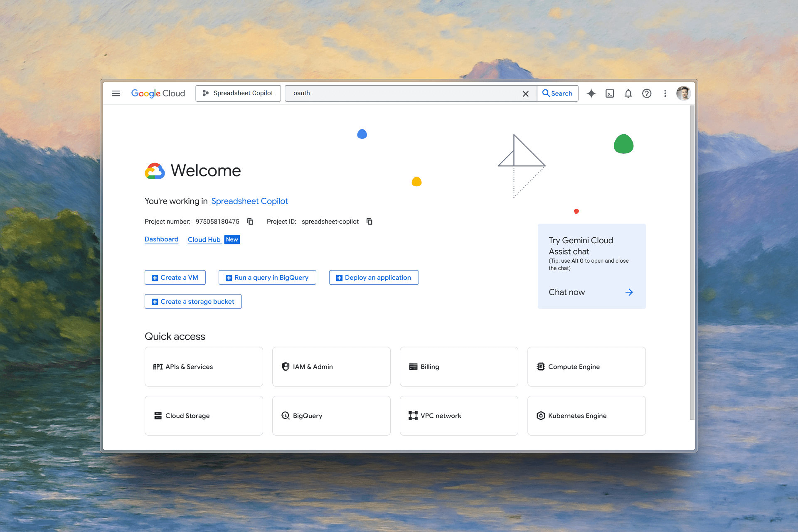Screen dimensions: 798x532
Task: Open the help panel
Action: pos(647,93)
